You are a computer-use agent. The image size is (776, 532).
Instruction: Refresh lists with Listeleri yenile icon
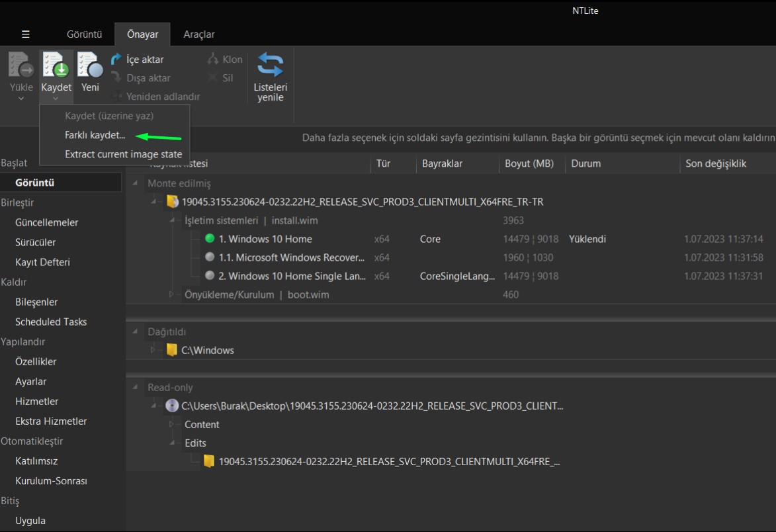270,65
